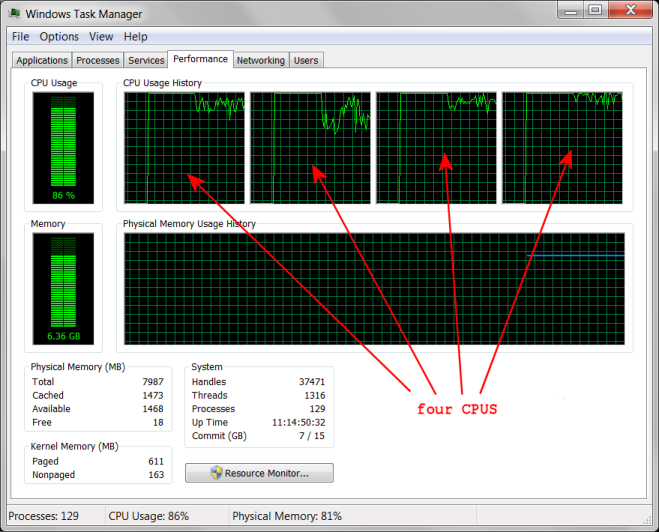659x532 pixels.
Task: Click the System group label
Action: click(207, 367)
